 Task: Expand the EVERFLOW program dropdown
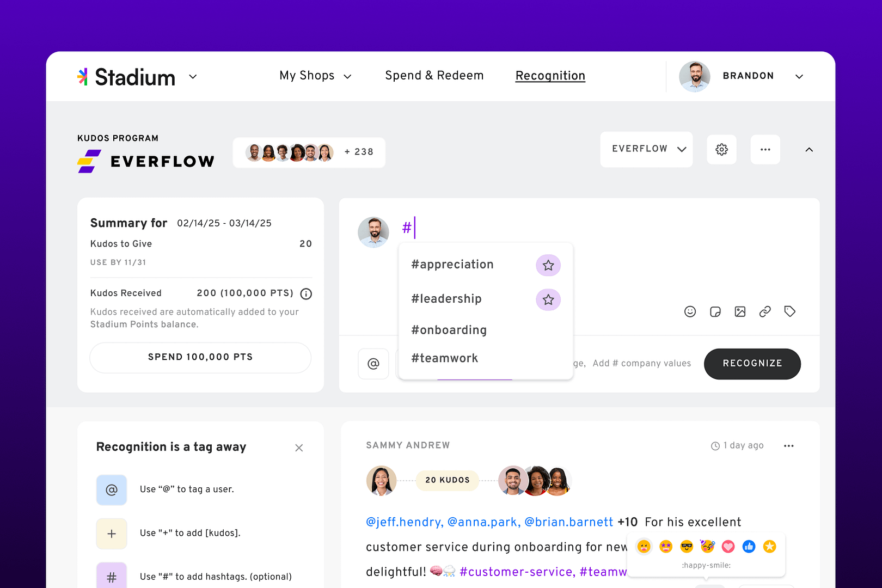click(x=646, y=149)
